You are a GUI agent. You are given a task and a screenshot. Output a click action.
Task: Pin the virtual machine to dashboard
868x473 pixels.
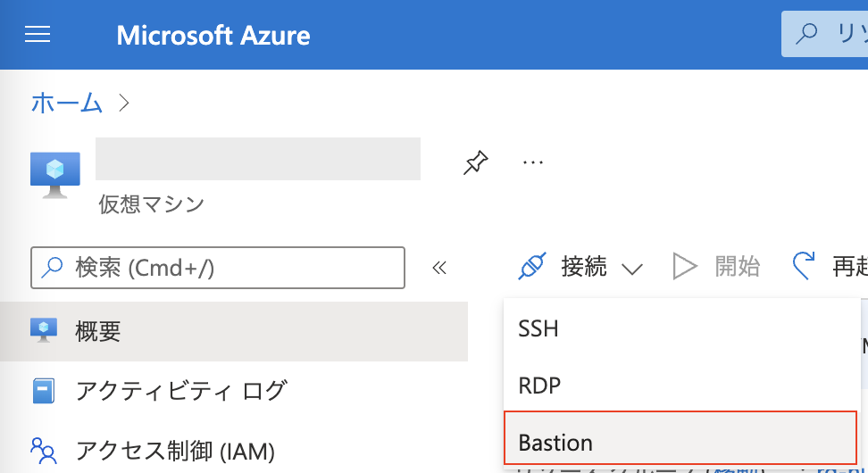coord(475,162)
